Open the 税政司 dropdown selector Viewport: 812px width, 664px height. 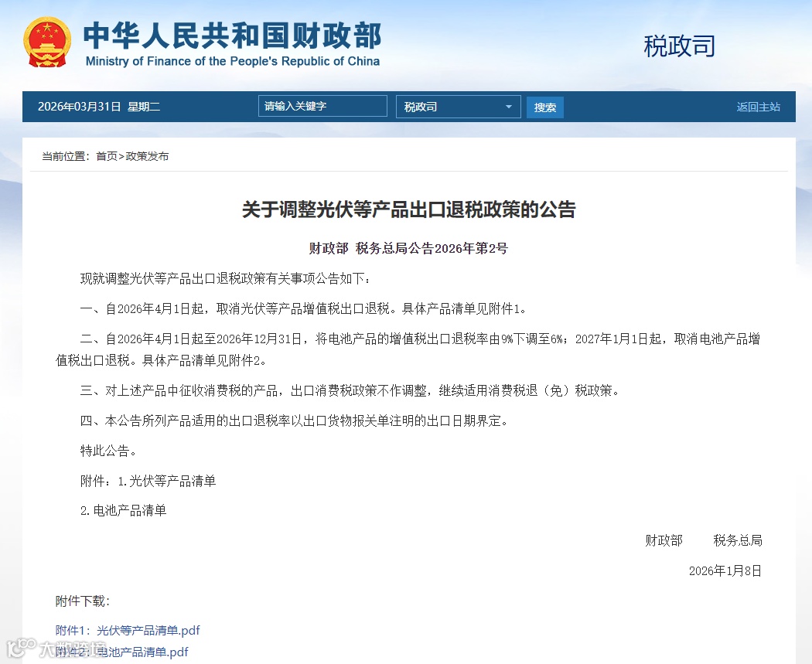click(459, 107)
